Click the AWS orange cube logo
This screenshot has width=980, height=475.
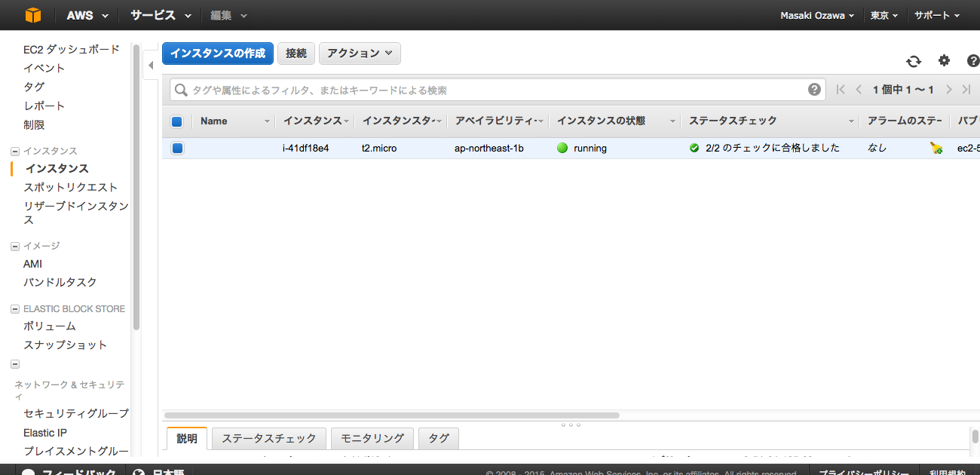32,15
